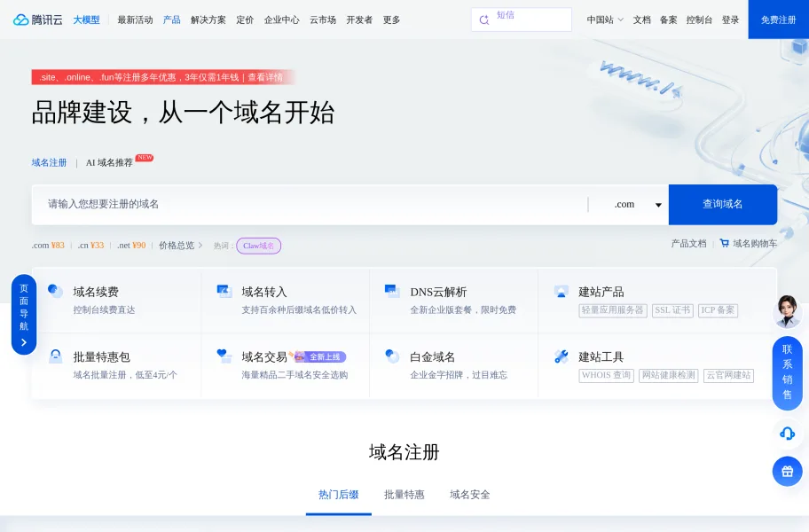809x532 pixels.
Task: Open the 文档 link
Action: point(642,20)
